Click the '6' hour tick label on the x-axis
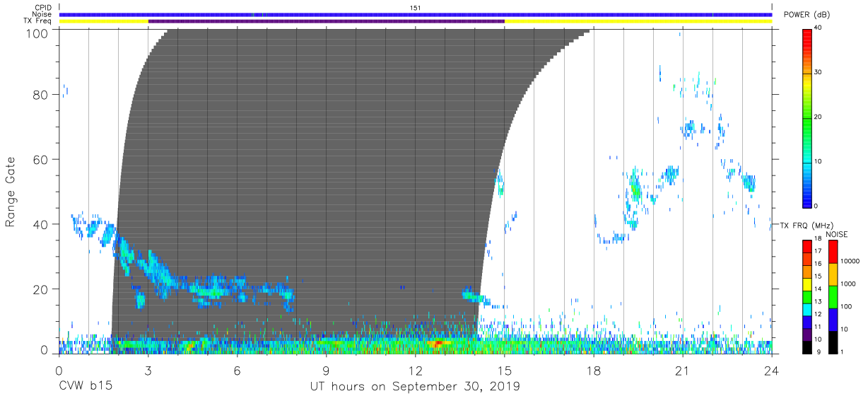Screen dimensions: 868x401 [237, 369]
